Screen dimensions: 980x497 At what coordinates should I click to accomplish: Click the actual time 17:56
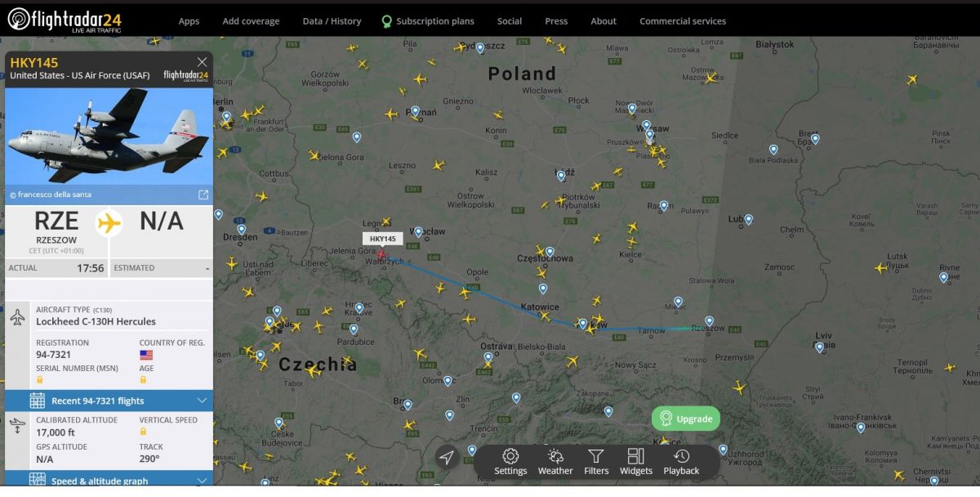click(x=91, y=268)
